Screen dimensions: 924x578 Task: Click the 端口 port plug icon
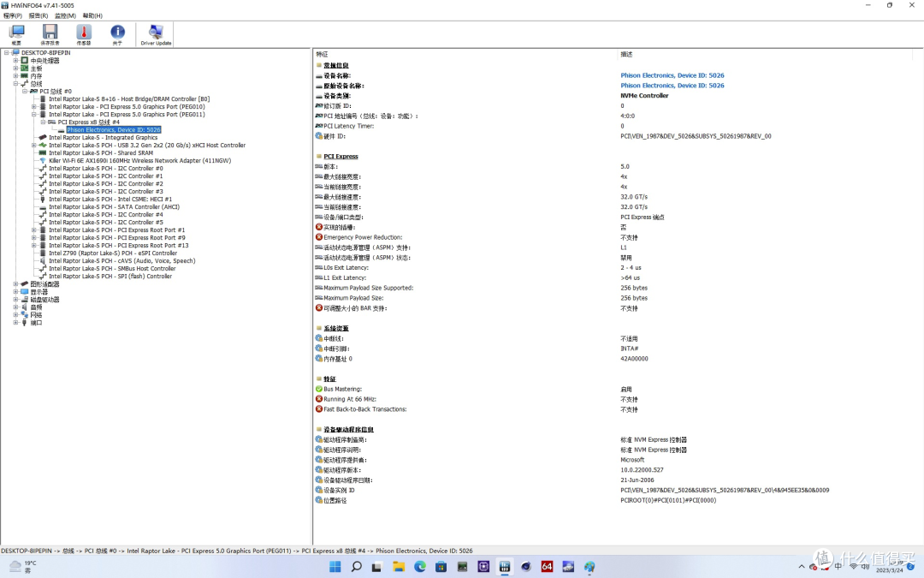tap(25, 323)
